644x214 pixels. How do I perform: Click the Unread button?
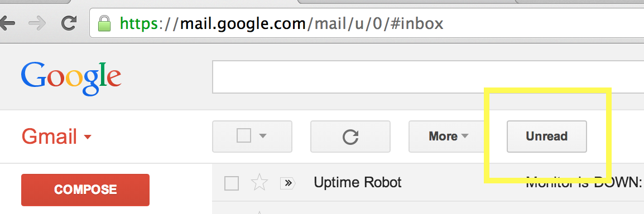tap(547, 137)
